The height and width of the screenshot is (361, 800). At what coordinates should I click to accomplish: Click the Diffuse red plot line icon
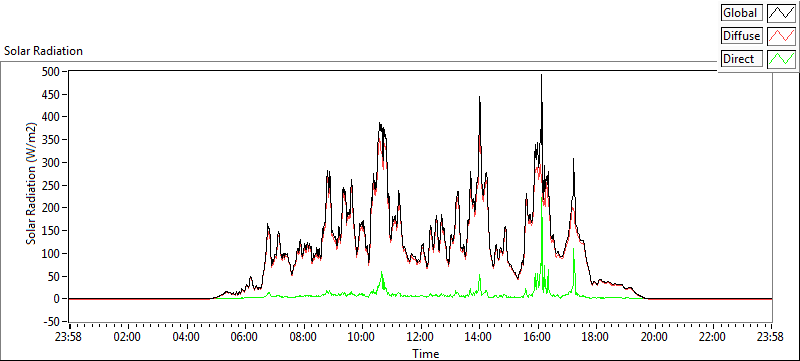pos(781,36)
